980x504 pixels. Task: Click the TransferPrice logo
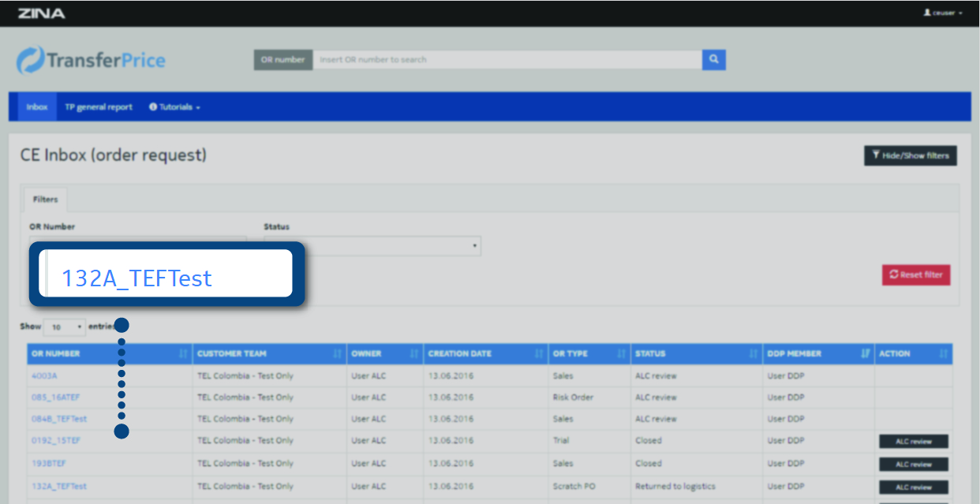tap(91, 61)
